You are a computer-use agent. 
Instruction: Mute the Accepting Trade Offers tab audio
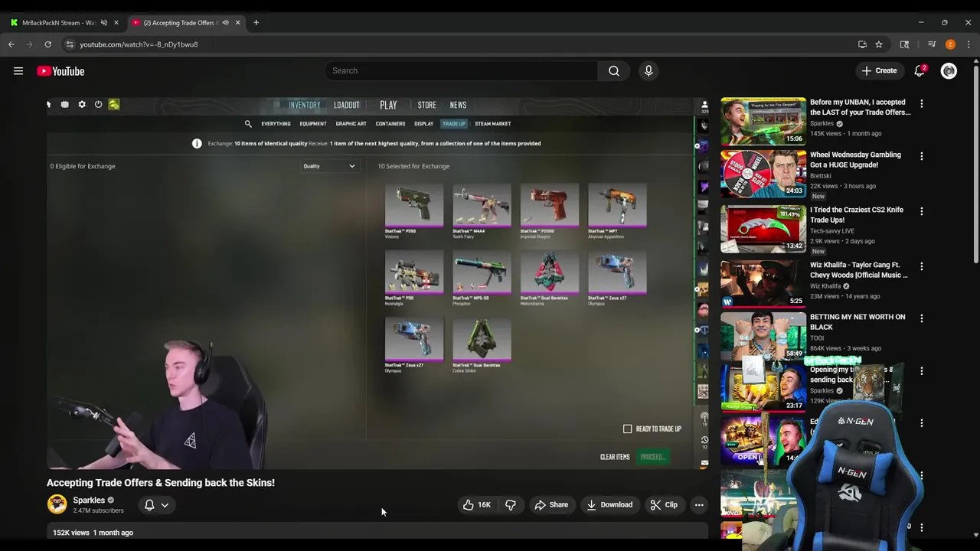[225, 23]
